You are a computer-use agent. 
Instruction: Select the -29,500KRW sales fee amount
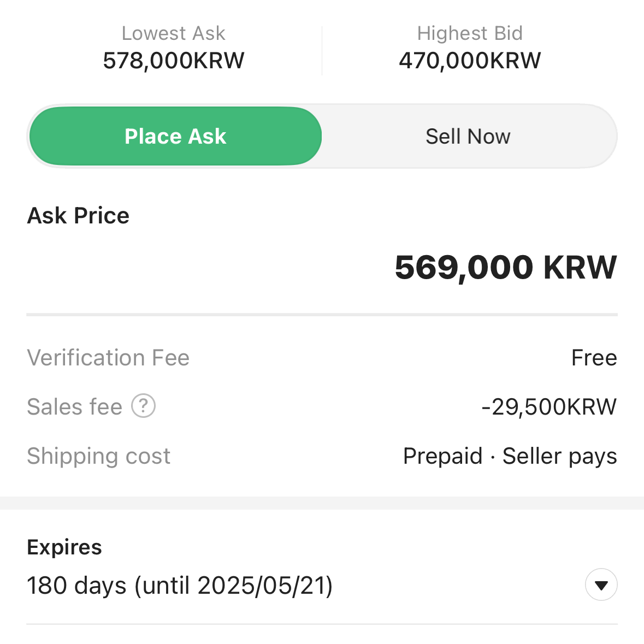(x=549, y=406)
